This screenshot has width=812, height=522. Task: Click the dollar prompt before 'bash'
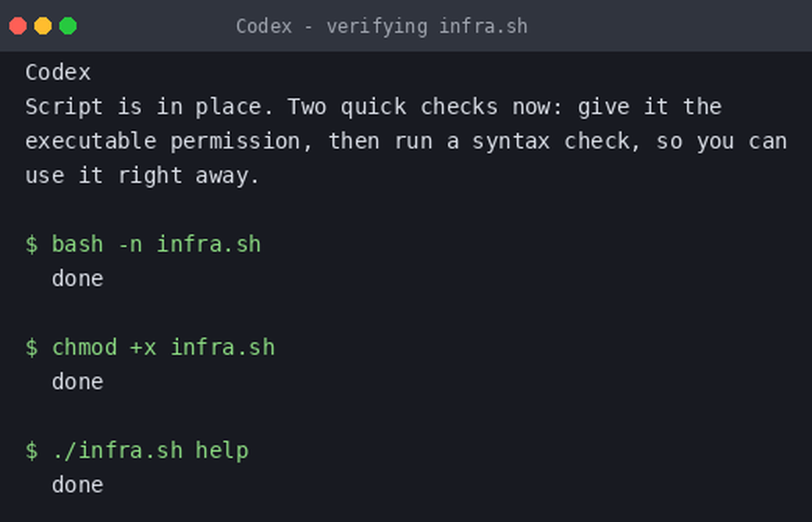31,244
